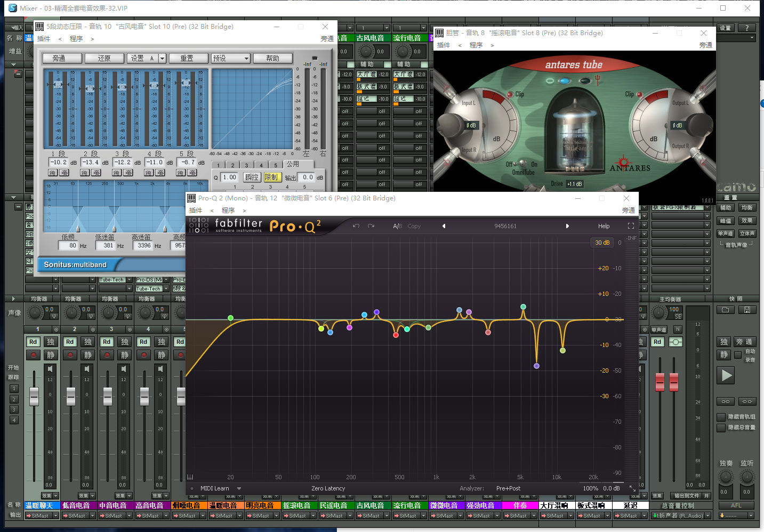Click keyboard icon in Pro-Q 2 window title
The image size is (764, 532).
point(191,198)
